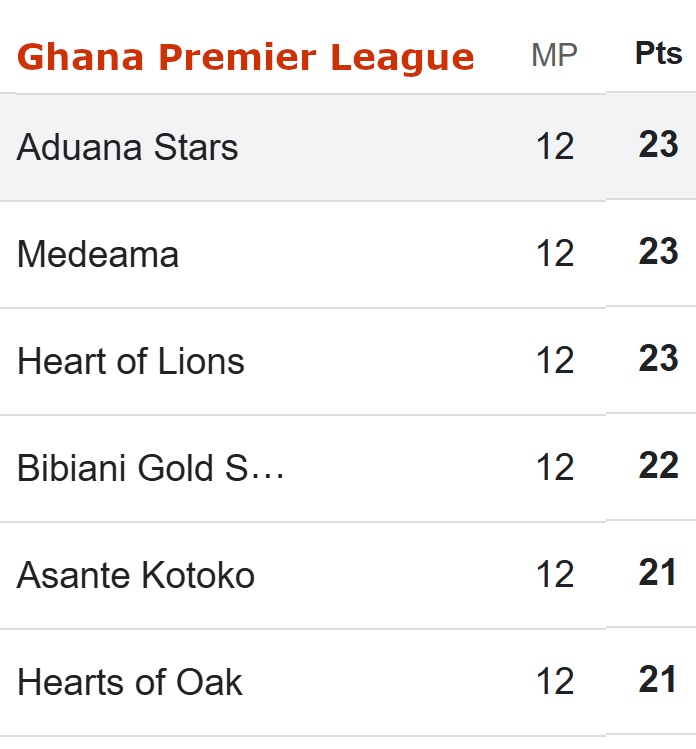696x749 pixels.
Task: Click the Heart of Lions team name
Action: [131, 362]
